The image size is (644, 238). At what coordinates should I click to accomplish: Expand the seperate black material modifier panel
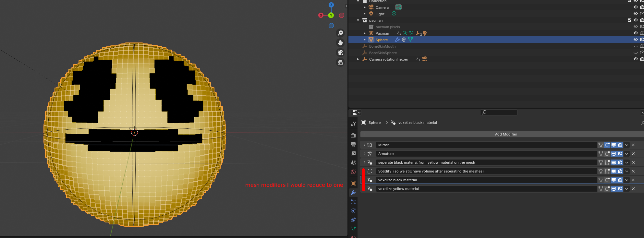pyautogui.click(x=364, y=162)
